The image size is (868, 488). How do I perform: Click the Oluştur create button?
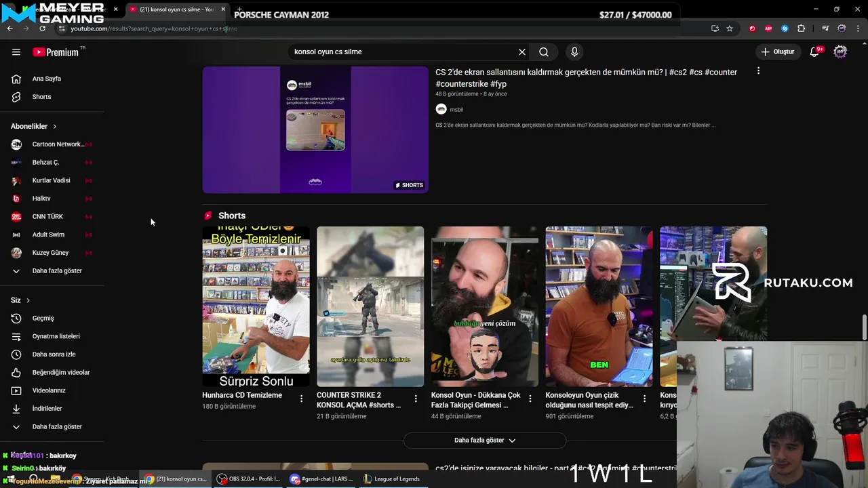coord(777,52)
